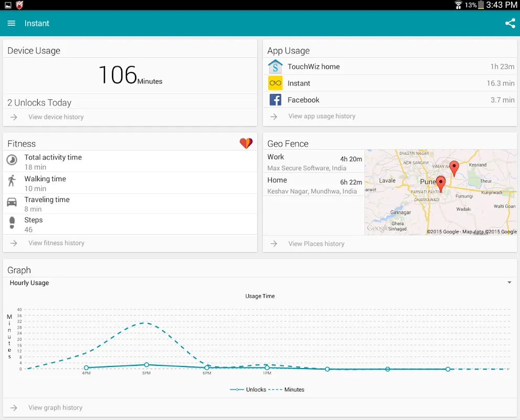Tap the TouchWiz home app icon
This screenshot has height=420, width=520.
275,66
